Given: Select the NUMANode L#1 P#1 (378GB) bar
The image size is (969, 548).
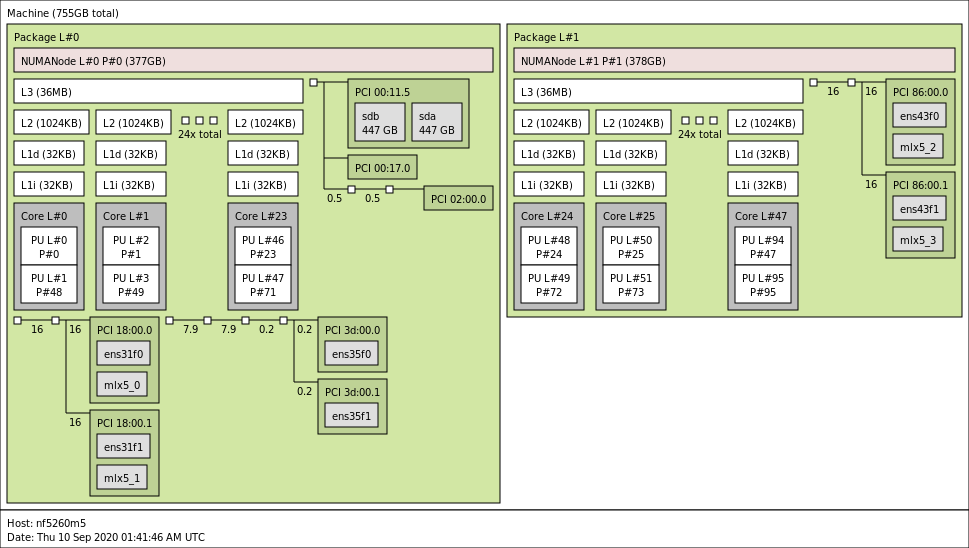Looking at the screenshot, I should coord(735,61).
